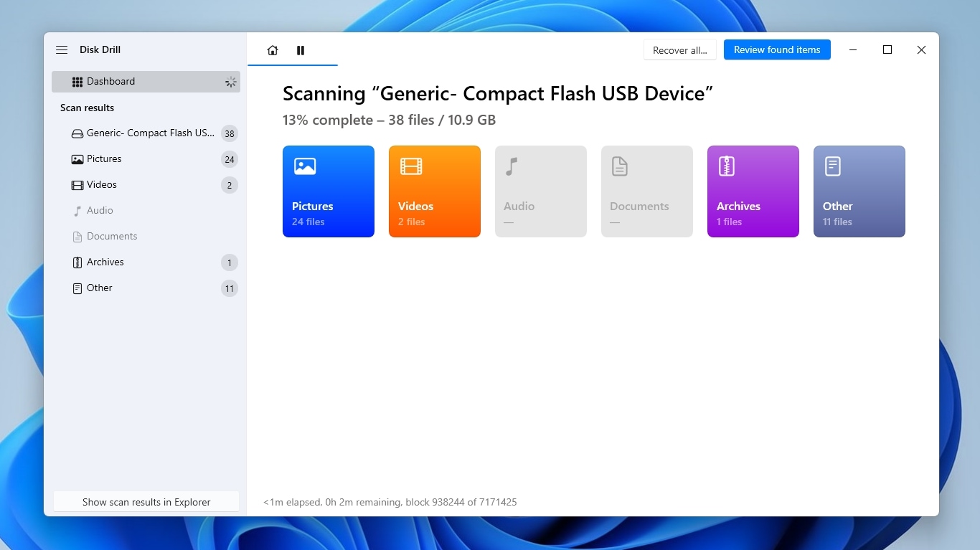Click the elapsed time status bar text
This screenshot has height=550, width=980.
click(390, 502)
